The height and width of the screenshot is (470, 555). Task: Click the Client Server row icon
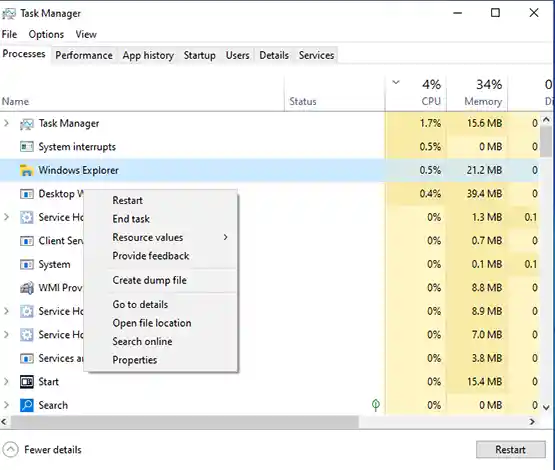coord(27,241)
